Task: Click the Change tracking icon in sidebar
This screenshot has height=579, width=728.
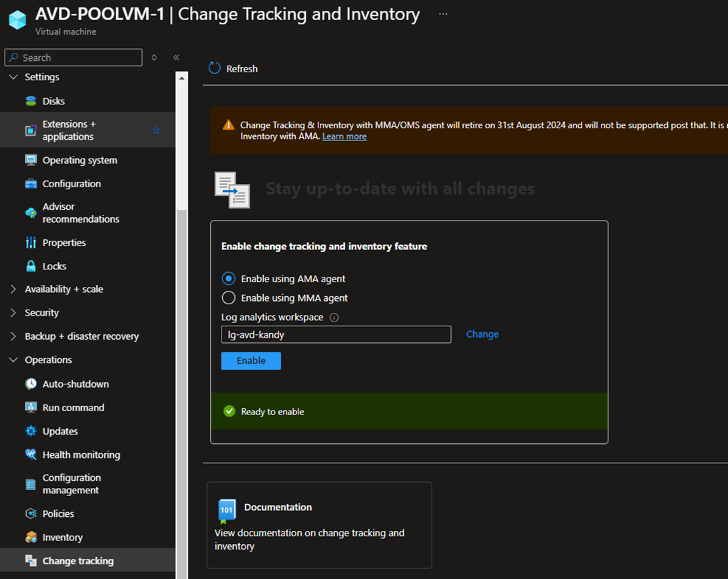Action: (31, 560)
